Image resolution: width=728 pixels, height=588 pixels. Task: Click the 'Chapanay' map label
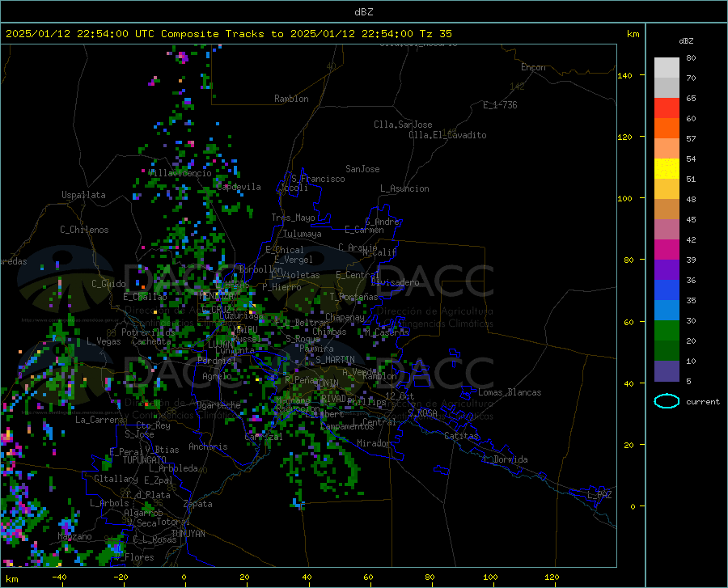(345, 317)
